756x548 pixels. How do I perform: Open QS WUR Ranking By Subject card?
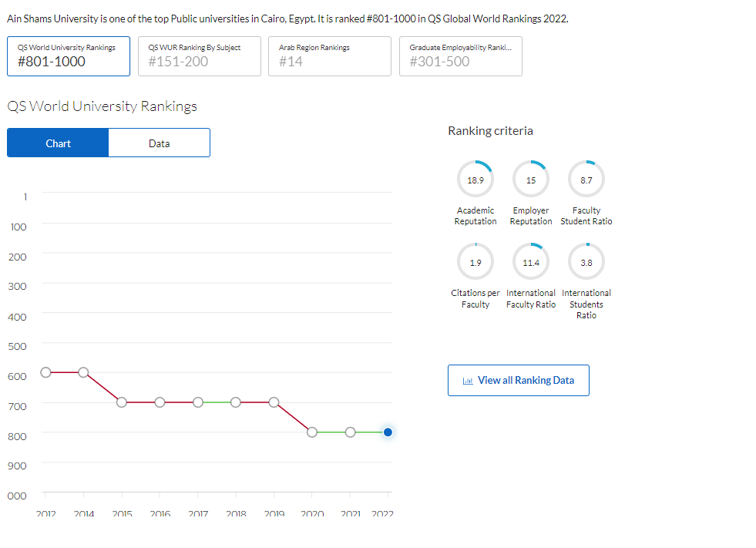[199, 56]
